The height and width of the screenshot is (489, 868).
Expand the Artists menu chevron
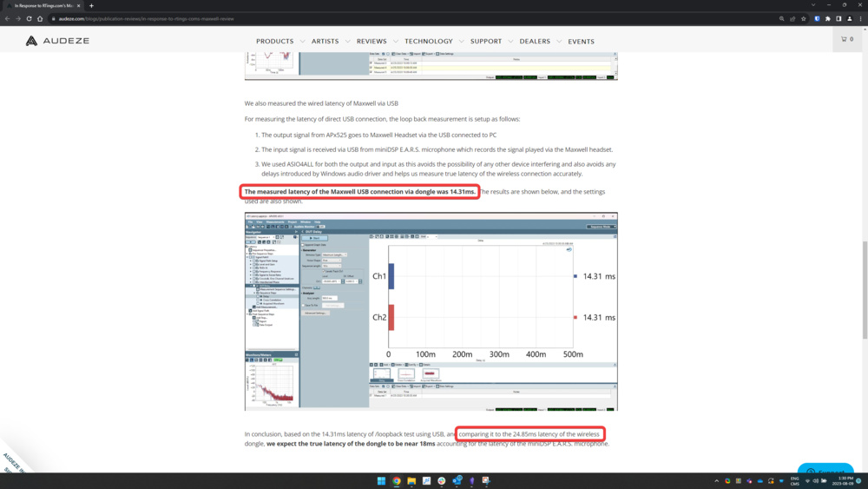(347, 42)
